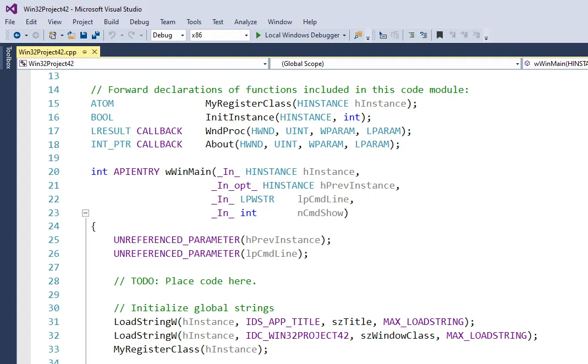The image size is (588, 364).
Task: Open the Undo history dropdown arrow
Action: (x=122, y=35)
